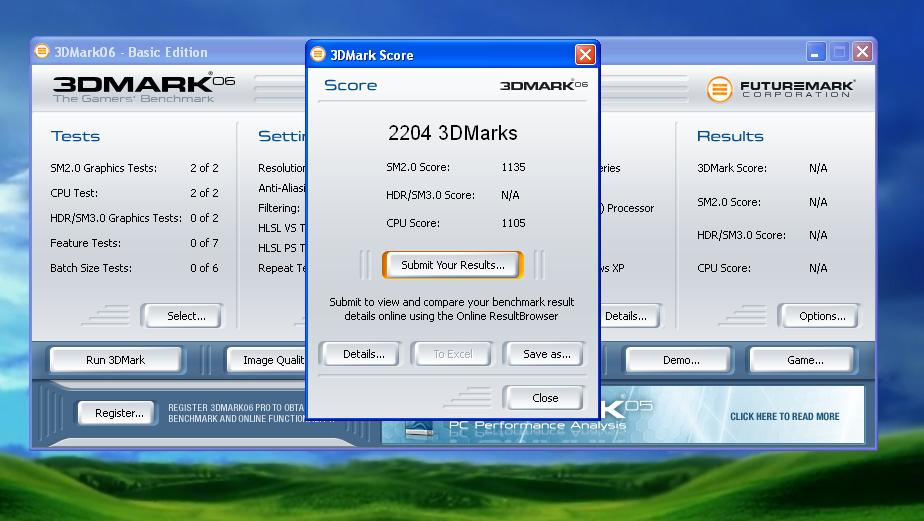Click 'SM2.0 Graphics Tests:' label under Tests
This screenshot has height=521, width=924.
[104, 168]
